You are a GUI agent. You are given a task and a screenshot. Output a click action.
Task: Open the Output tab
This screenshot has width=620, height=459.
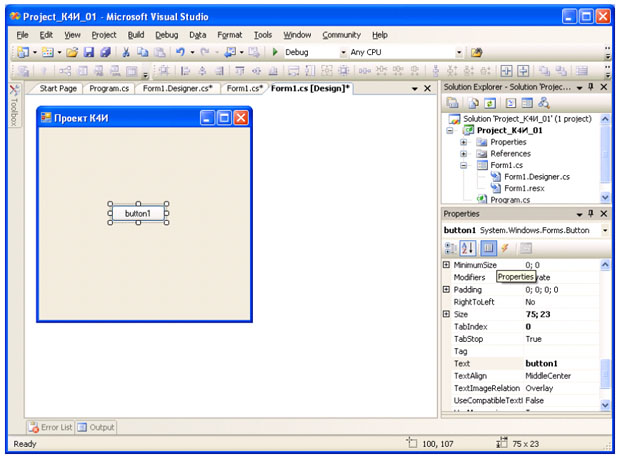coord(96,427)
